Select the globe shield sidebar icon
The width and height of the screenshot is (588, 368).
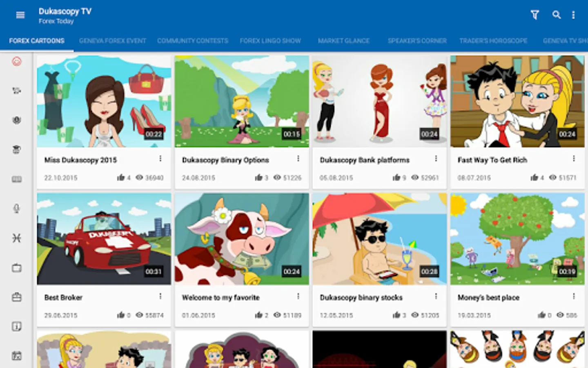(x=17, y=120)
